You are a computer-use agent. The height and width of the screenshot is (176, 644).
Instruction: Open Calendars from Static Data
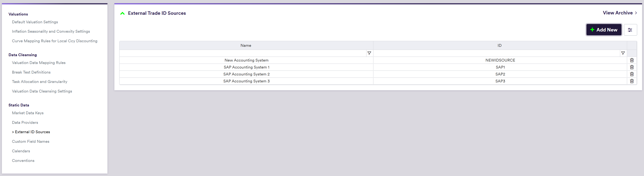[x=21, y=151]
